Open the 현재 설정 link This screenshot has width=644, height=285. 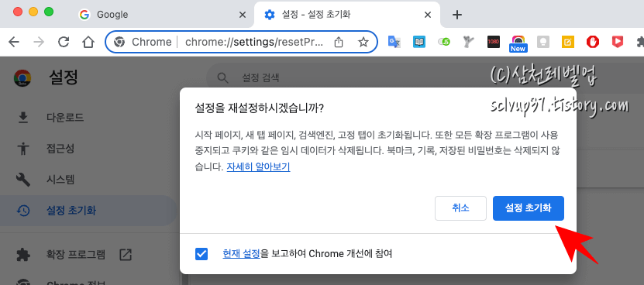[241, 254]
